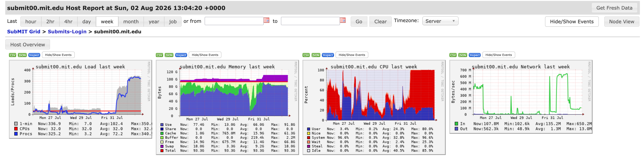The image size is (644, 160).
Task: Open the Timezone Server dropdown
Action: (440, 21)
